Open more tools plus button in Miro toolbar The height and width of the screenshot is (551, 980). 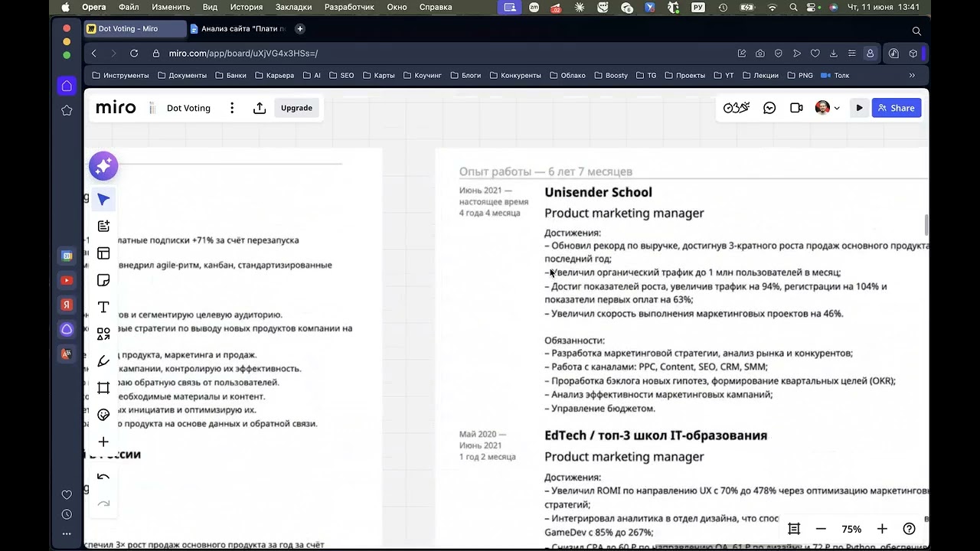[103, 442]
